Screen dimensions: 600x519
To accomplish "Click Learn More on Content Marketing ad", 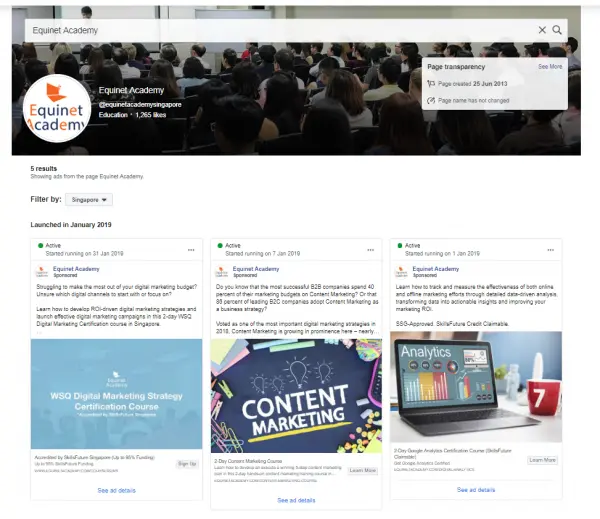I will tap(363, 470).
